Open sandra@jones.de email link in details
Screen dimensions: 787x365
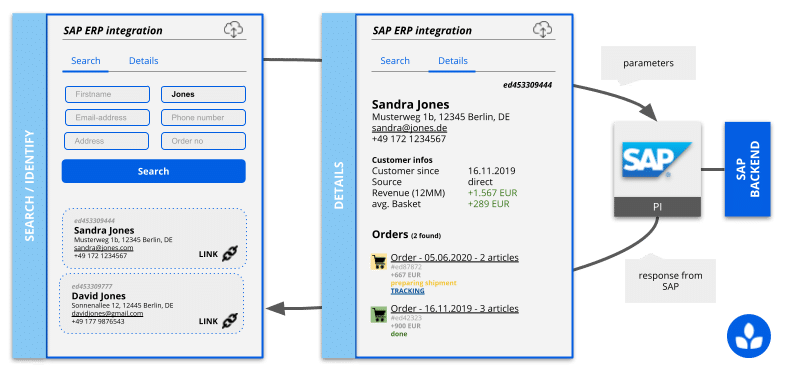click(410, 128)
